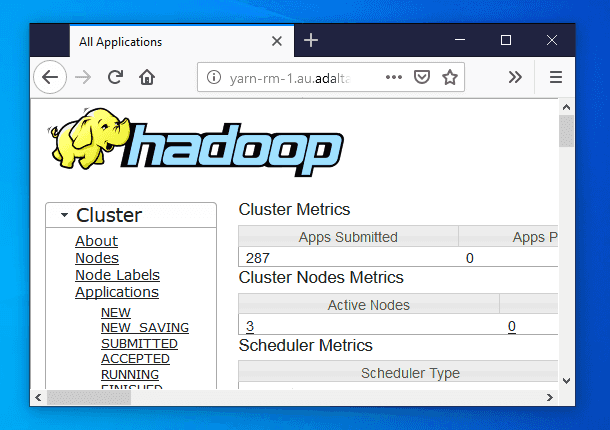
Task: Collapse the Cluster section
Action: pyautogui.click(x=64, y=215)
